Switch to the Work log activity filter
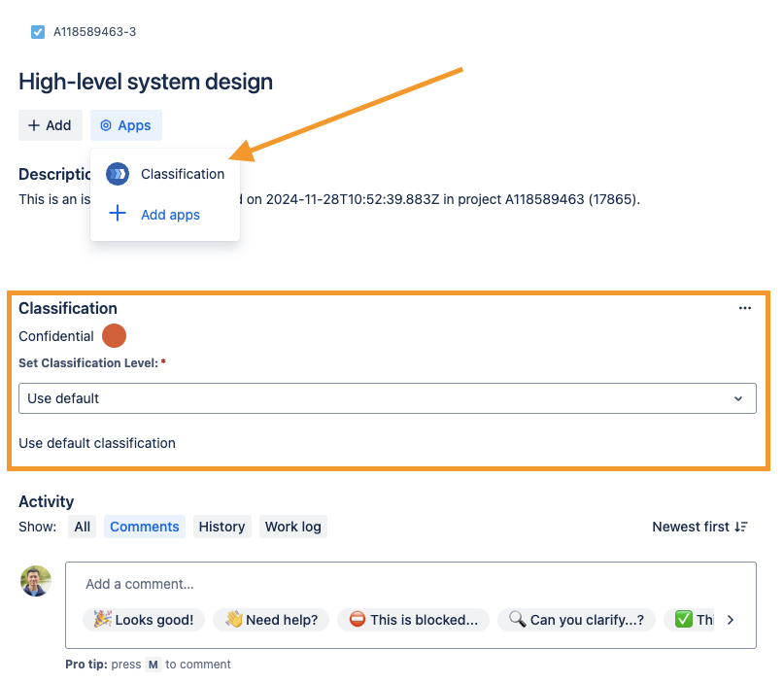Image resolution: width=784 pixels, height=683 pixels. [x=292, y=527]
